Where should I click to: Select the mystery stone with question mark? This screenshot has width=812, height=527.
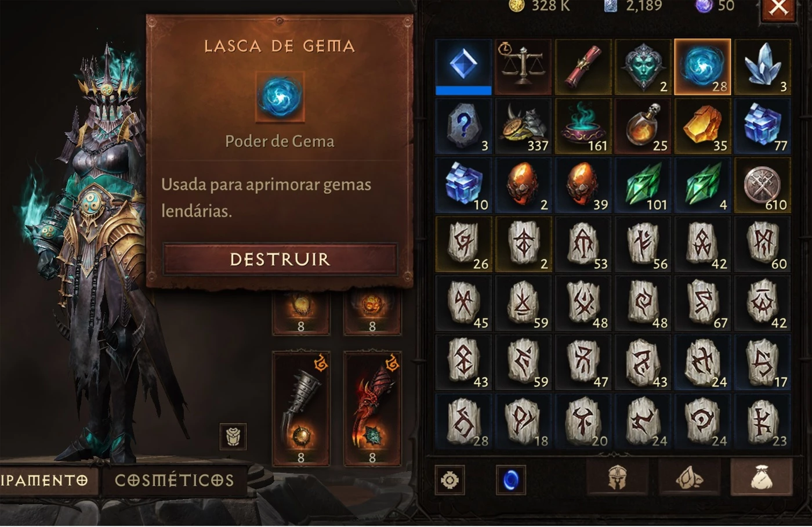(464, 126)
